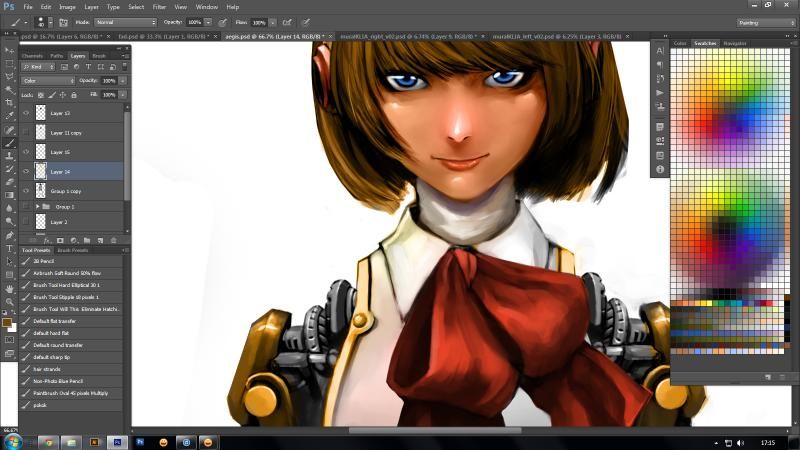
Task: Open the Filter menu
Action: coord(159,7)
